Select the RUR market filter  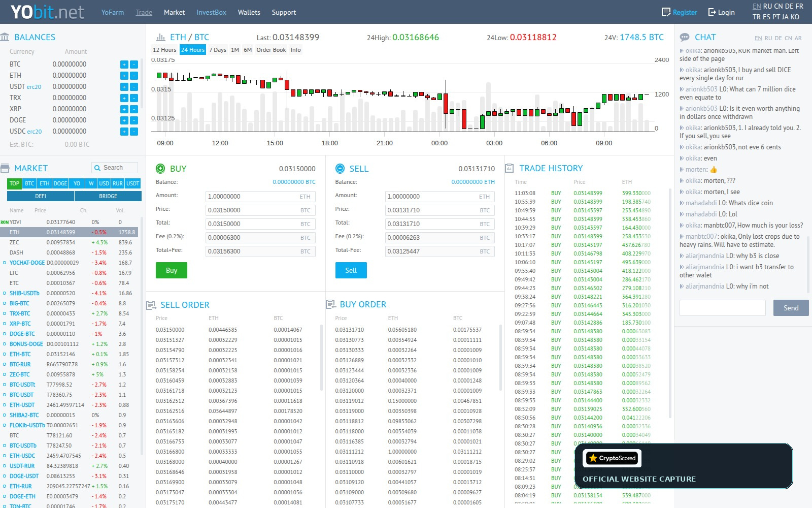pos(118,183)
